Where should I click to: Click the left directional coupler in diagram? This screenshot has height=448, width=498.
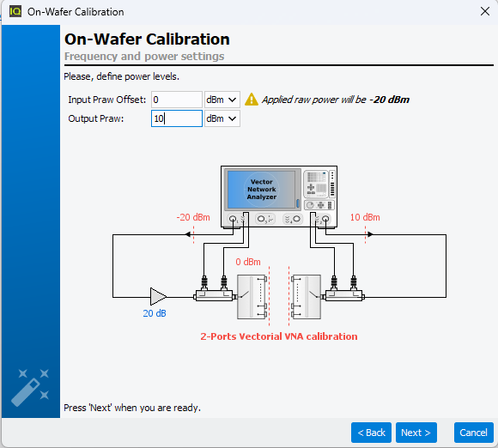[215, 295]
